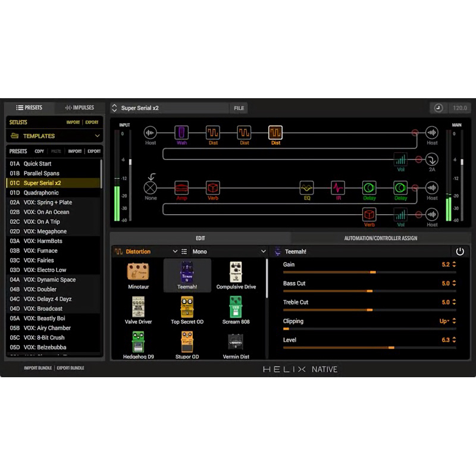
Task: Select the first Delay block after IR
Action: click(369, 188)
